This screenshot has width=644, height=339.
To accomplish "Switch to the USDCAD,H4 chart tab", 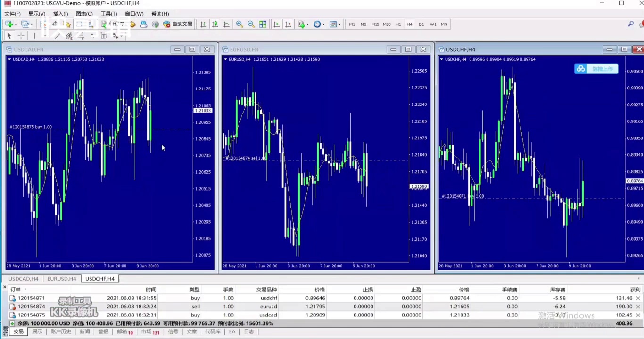I will [24, 279].
